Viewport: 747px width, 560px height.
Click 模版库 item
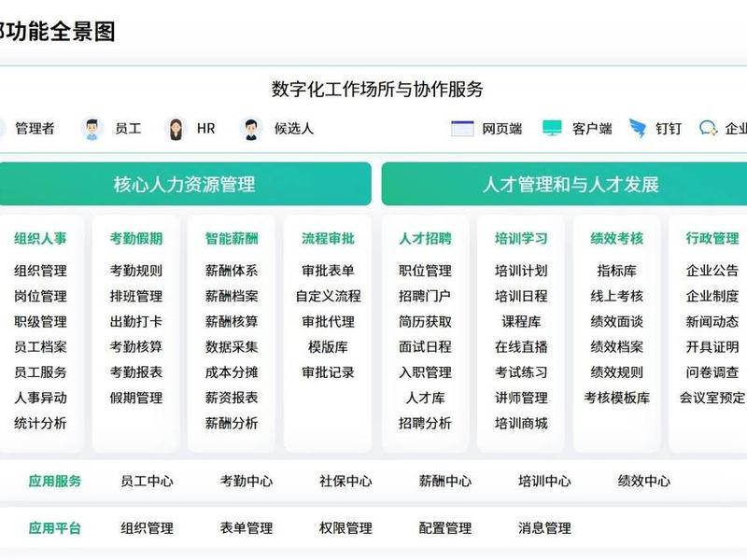coord(328,346)
